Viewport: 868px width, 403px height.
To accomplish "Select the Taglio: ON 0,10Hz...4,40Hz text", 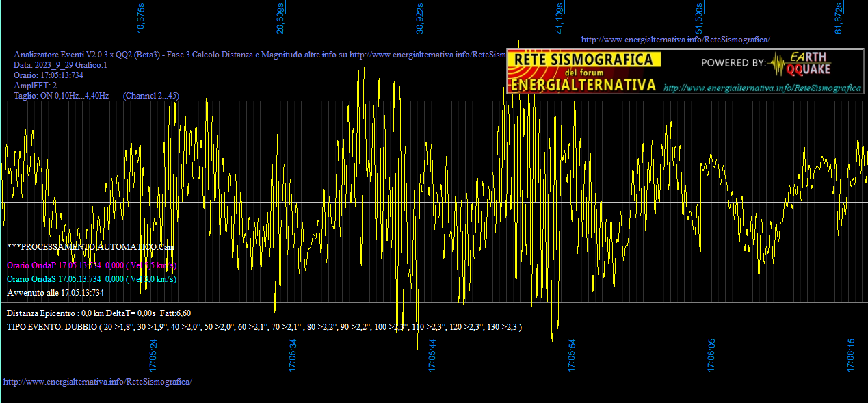I will pos(62,96).
